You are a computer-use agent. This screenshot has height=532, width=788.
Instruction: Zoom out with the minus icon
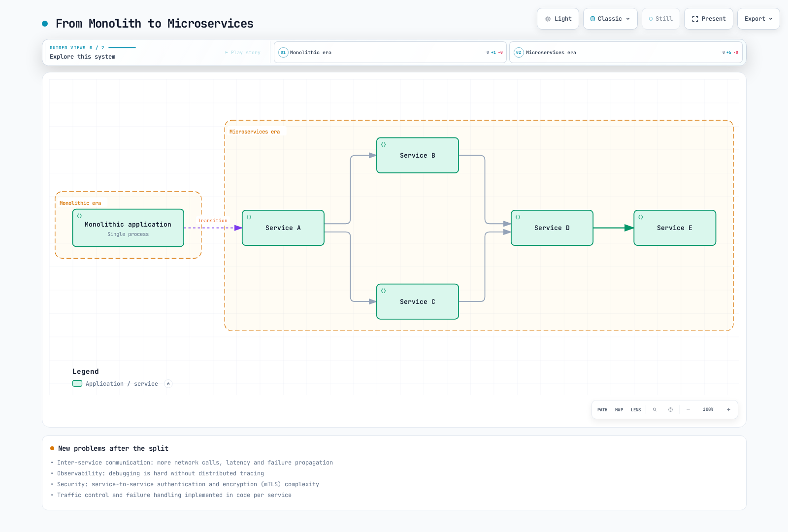click(x=688, y=409)
